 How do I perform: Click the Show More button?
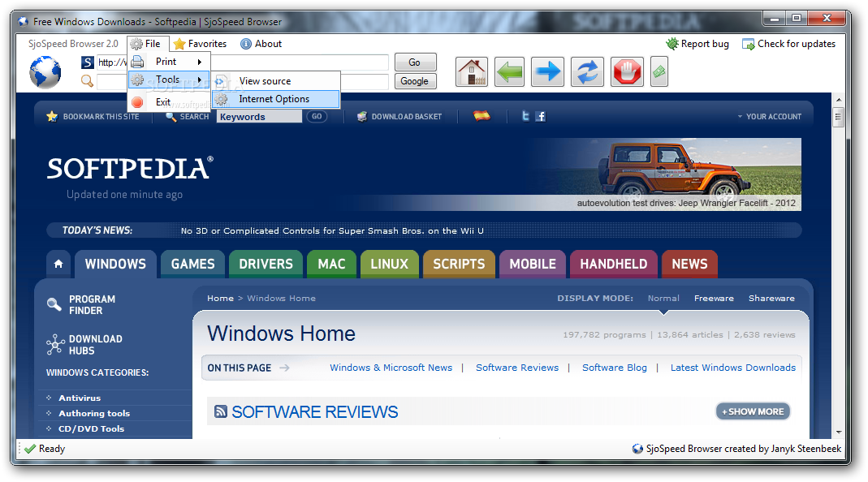pyautogui.click(x=753, y=411)
